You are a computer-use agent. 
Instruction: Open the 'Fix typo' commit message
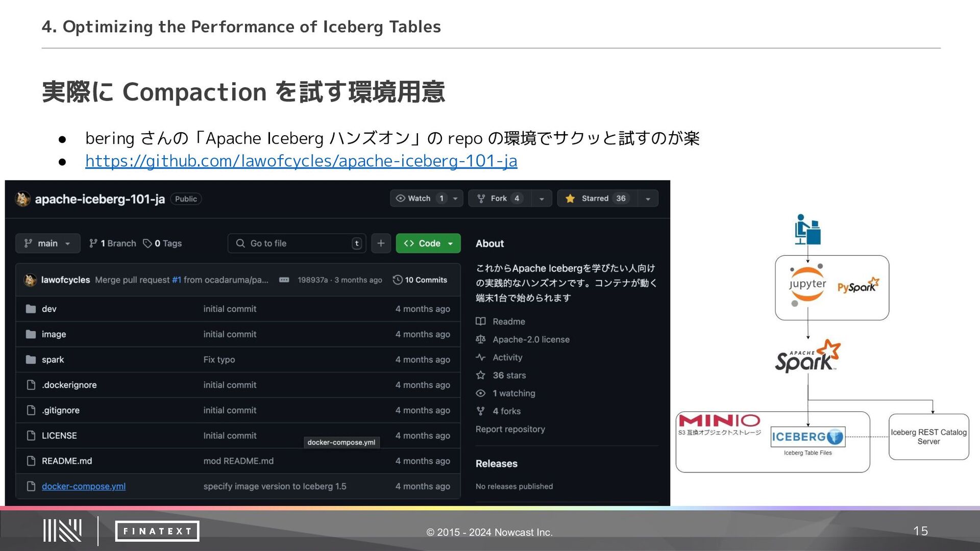point(219,360)
